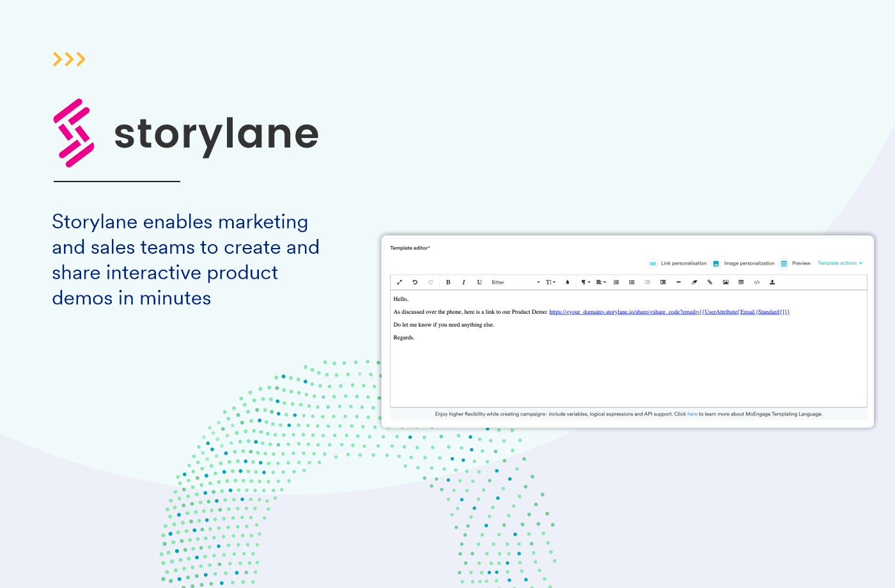The image size is (895, 588).
Task: Open the text alignment dropdown
Action: coord(601,282)
